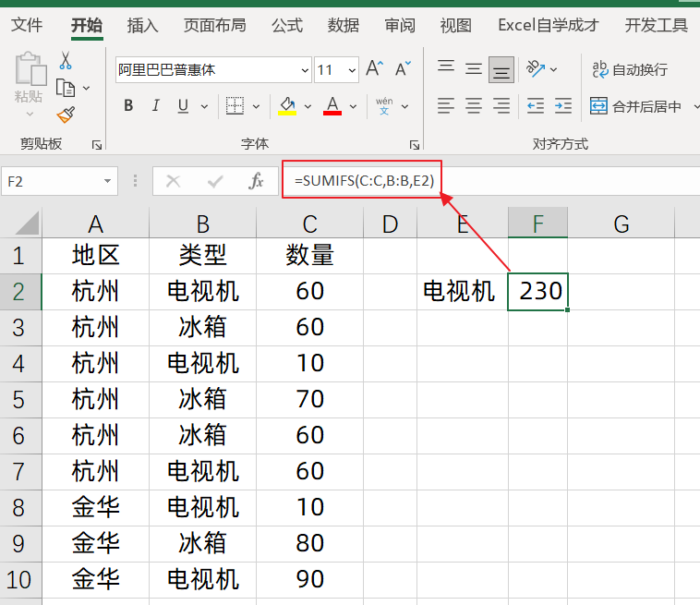Select cell E2 with 电视机

[x=463, y=292]
